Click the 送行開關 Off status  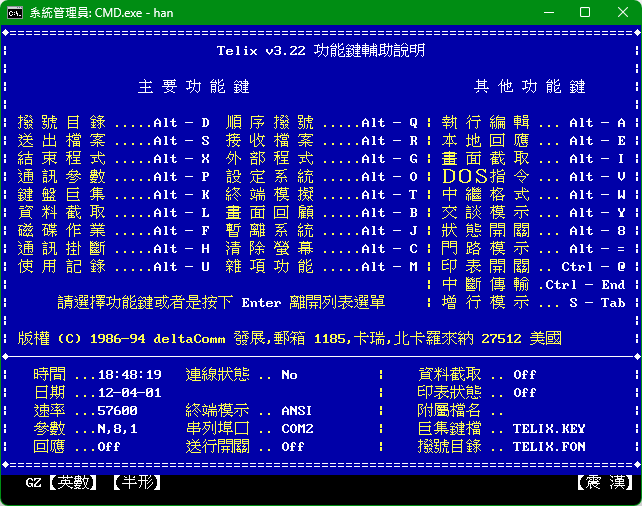tap(293, 447)
